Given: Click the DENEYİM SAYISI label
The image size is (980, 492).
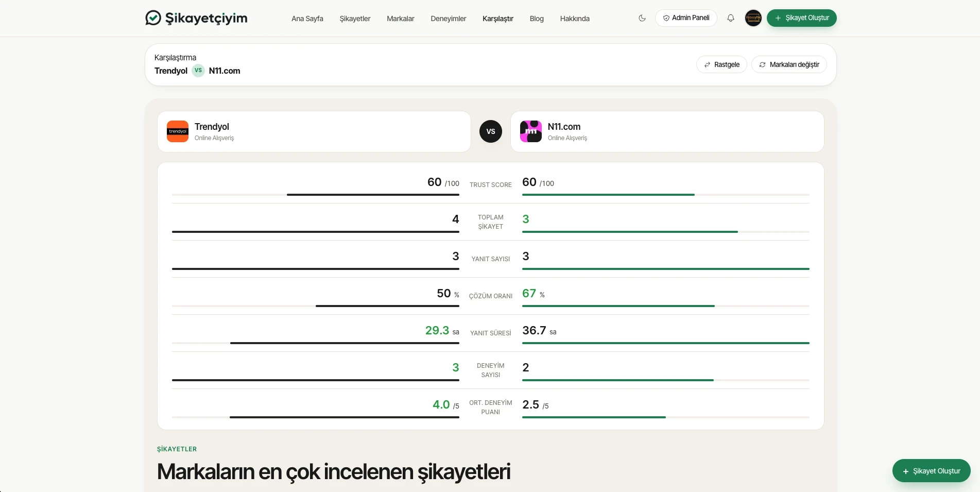Looking at the screenshot, I should click(x=491, y=370).
